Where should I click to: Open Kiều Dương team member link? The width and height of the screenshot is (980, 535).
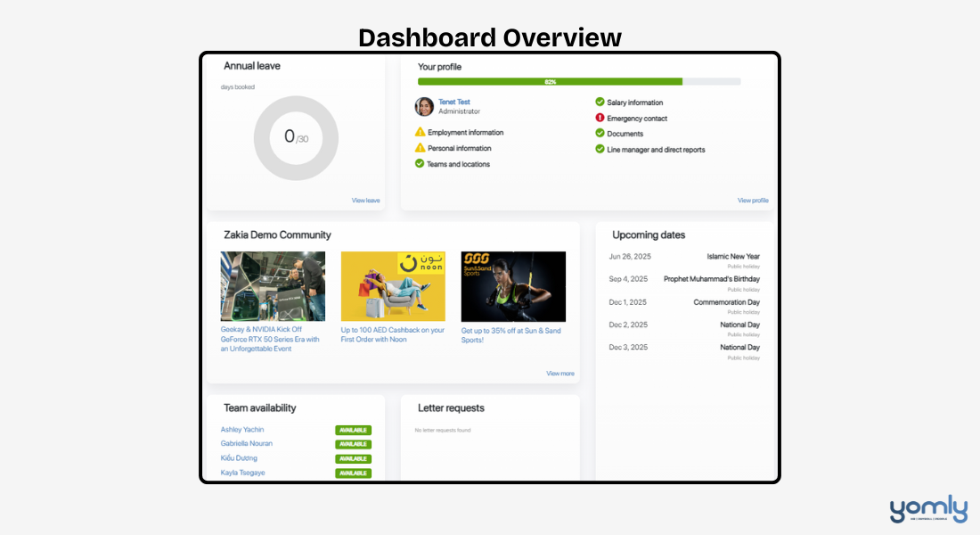pyautogui.click(x=239, y=458)
